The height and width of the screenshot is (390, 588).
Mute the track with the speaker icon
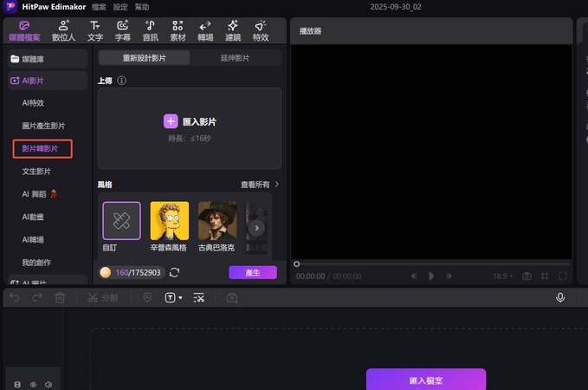pos(48,384)
